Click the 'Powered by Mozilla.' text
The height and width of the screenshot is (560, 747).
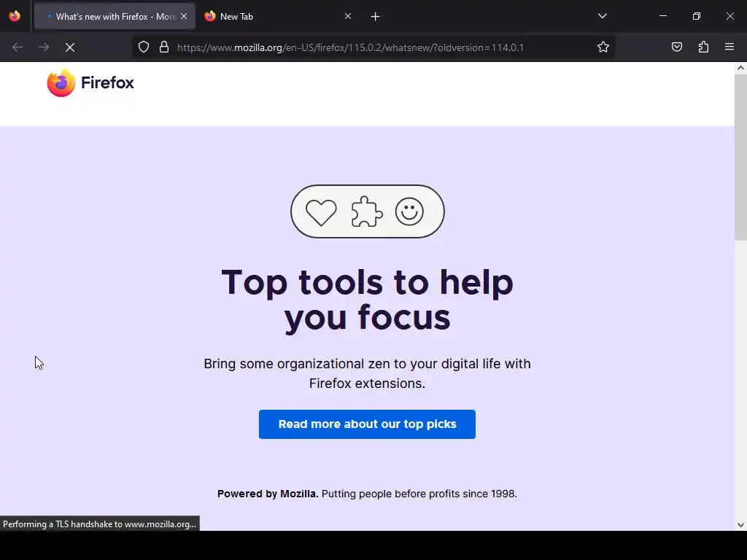point(268,494)
